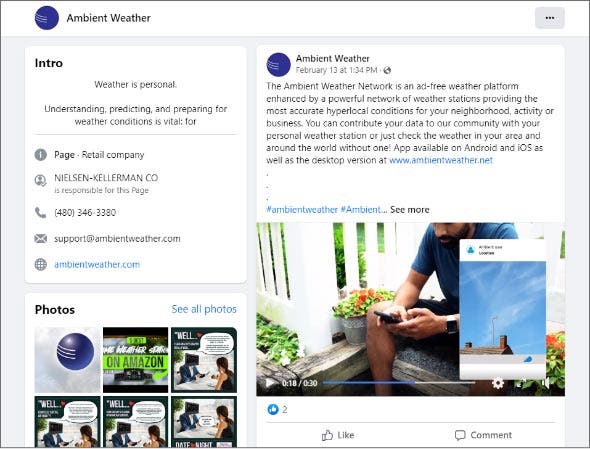The image size is (590, 449).
Task: Click the Ambient Weather header logo
Action: (47, 18)
